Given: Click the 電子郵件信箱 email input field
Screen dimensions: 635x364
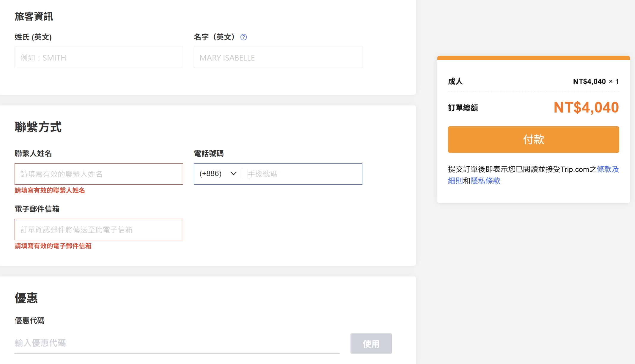Looking at the screenshot, I should 99,230.
